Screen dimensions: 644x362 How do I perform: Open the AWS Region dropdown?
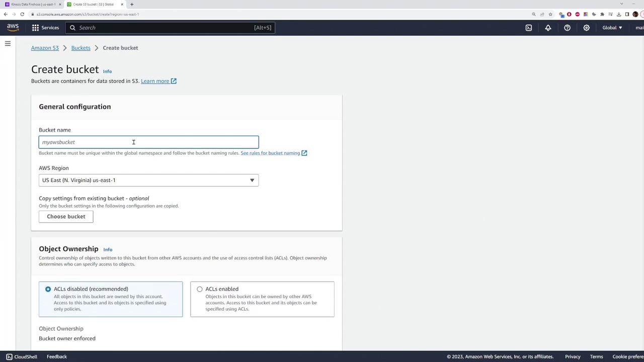coord(149,180)
